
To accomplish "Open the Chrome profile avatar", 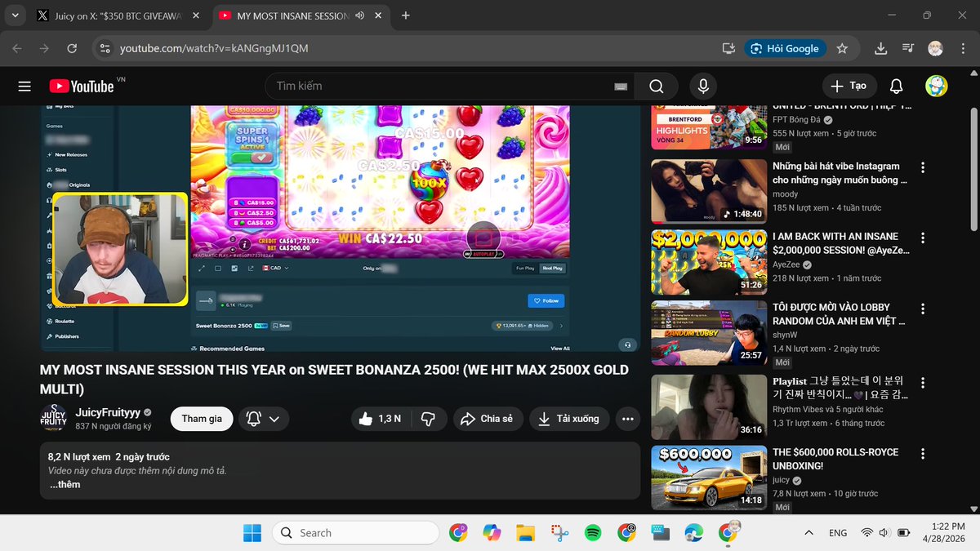I will 935,49.
